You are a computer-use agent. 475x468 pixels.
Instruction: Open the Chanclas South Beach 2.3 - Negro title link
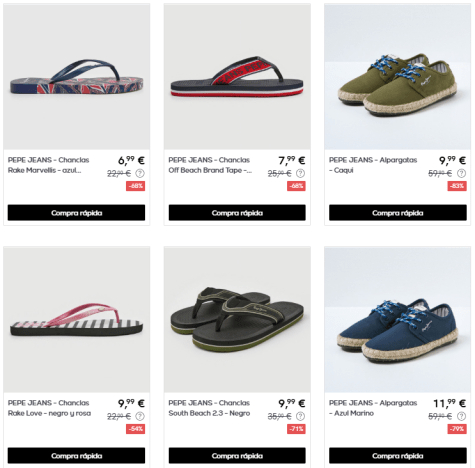pyautogui.click(x=209, y=408)
